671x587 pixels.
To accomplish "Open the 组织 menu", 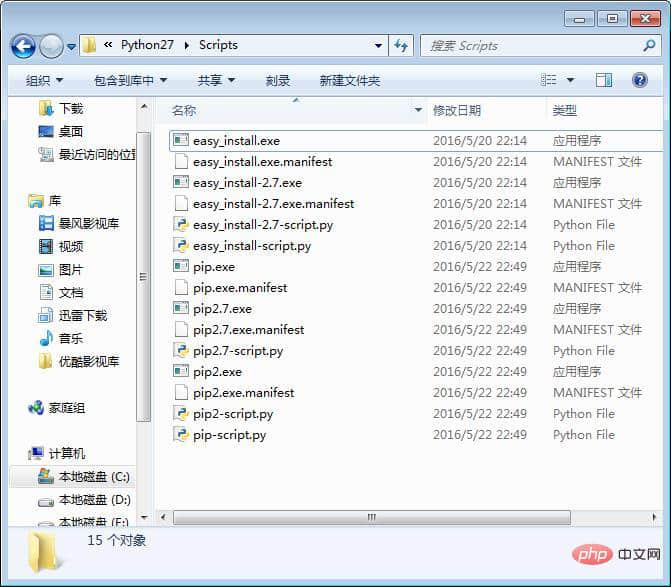I will click(x=45, y=80).
